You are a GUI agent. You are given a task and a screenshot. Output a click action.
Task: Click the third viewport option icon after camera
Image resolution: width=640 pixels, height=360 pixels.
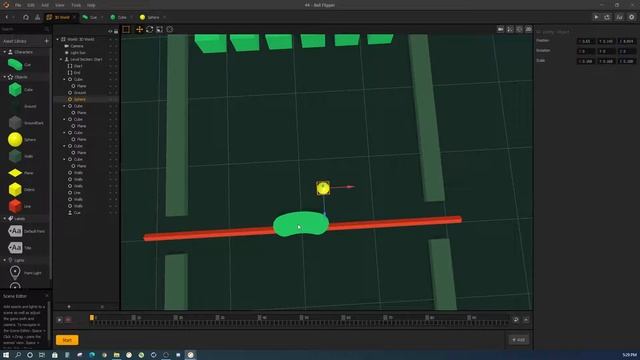tap(519, 29)
